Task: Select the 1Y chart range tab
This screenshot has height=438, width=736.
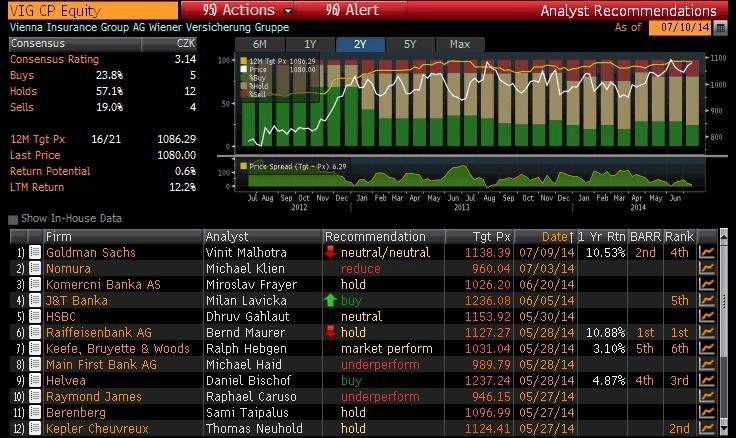Action: pyautogui.click(x=310, y=44)
